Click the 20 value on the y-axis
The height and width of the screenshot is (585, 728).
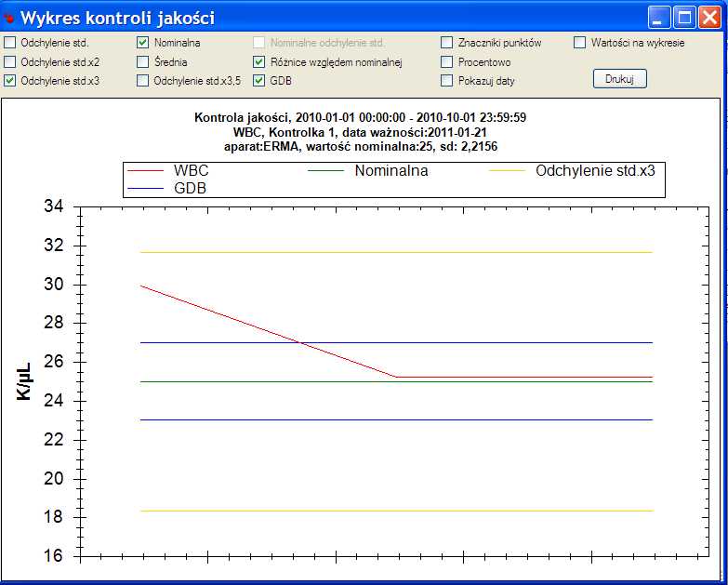point(53,479)
